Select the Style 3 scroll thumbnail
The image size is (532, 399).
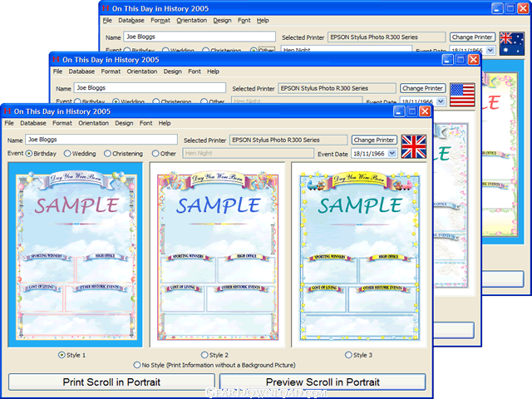click(x=359, y=255)
